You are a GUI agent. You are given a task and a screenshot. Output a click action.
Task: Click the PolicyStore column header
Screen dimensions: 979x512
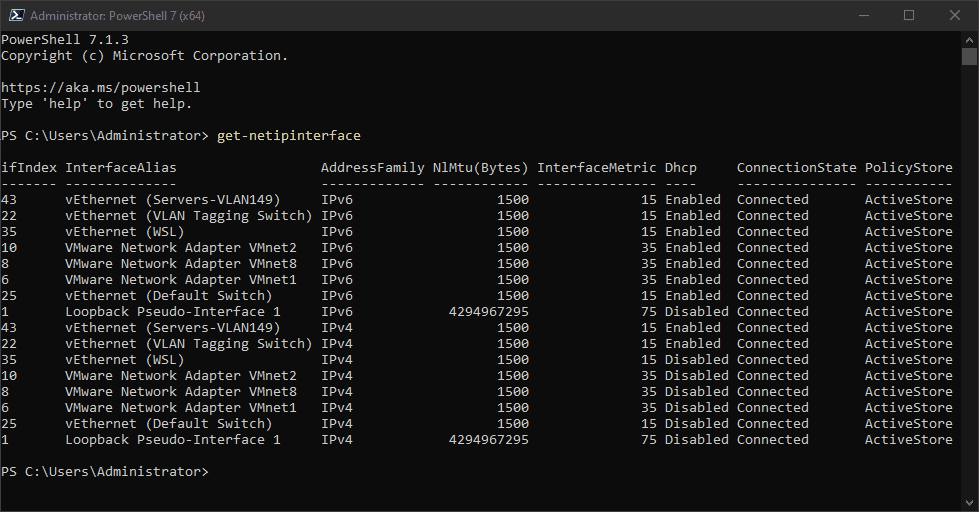(x=909, y=168)
